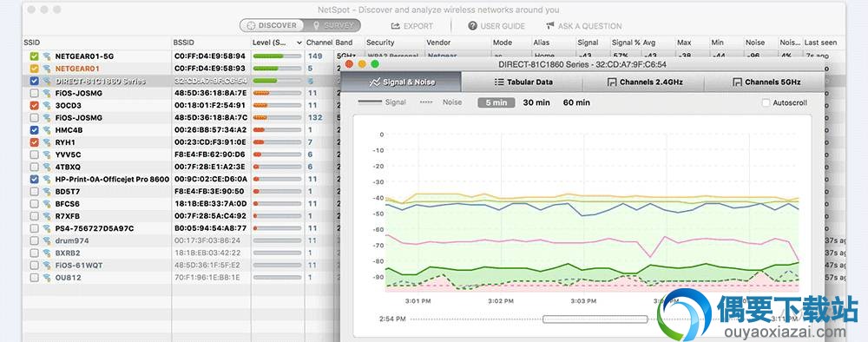Switch to SURVEY mode
Screen dimensions: 868x342
click(x=332, y=25)
